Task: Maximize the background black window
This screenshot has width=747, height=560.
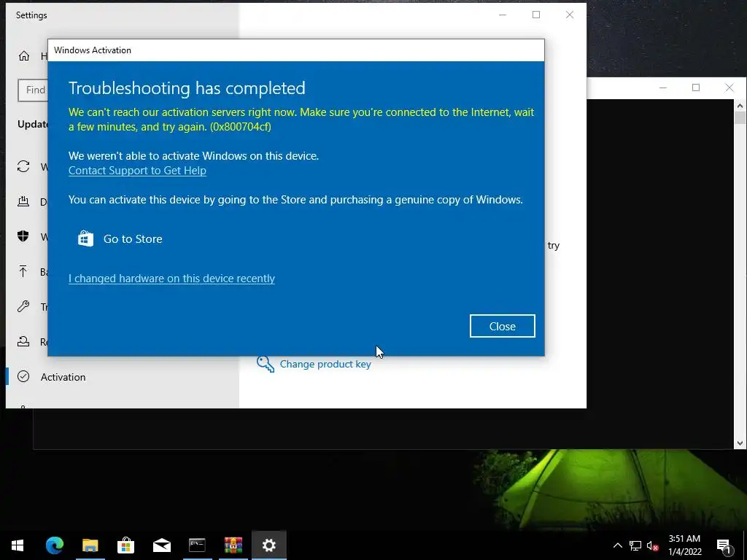Action: [x=696, y=87]
